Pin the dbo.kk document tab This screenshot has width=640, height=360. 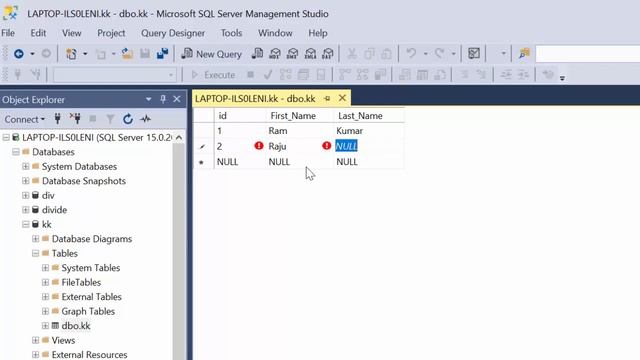click(327, 98)
